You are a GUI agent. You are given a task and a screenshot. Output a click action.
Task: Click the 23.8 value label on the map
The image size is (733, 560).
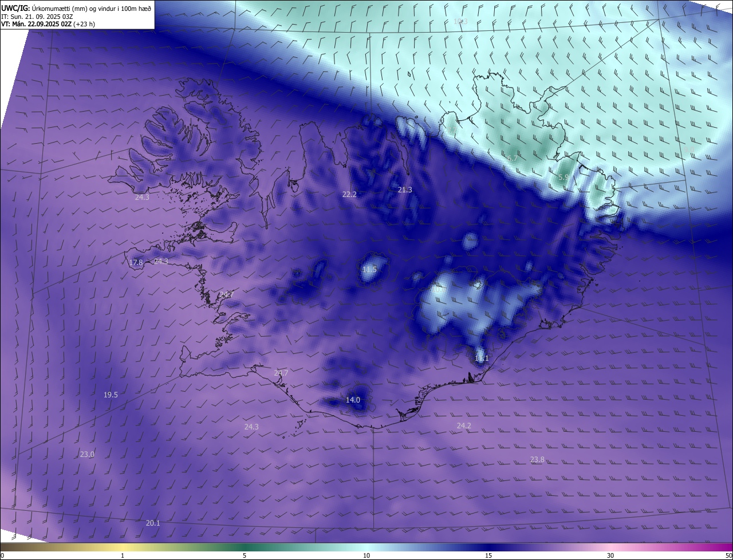pyautogui.click(x=537, y=459)
